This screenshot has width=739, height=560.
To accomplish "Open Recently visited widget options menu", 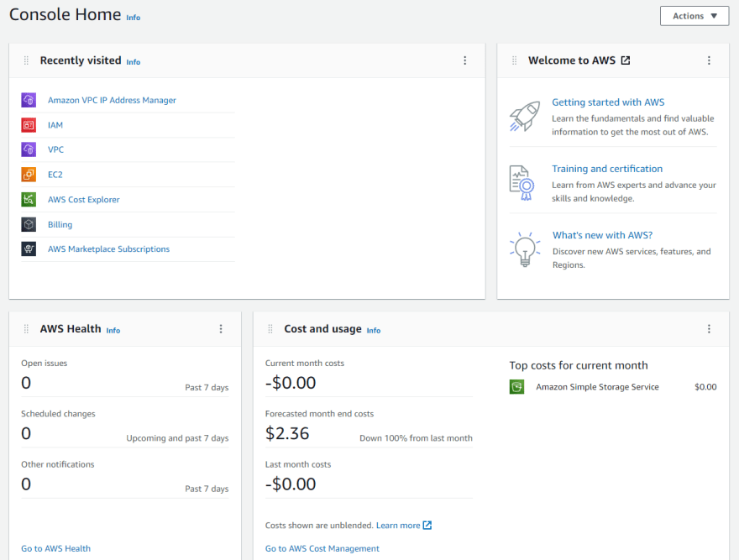I will pos(464,60).
